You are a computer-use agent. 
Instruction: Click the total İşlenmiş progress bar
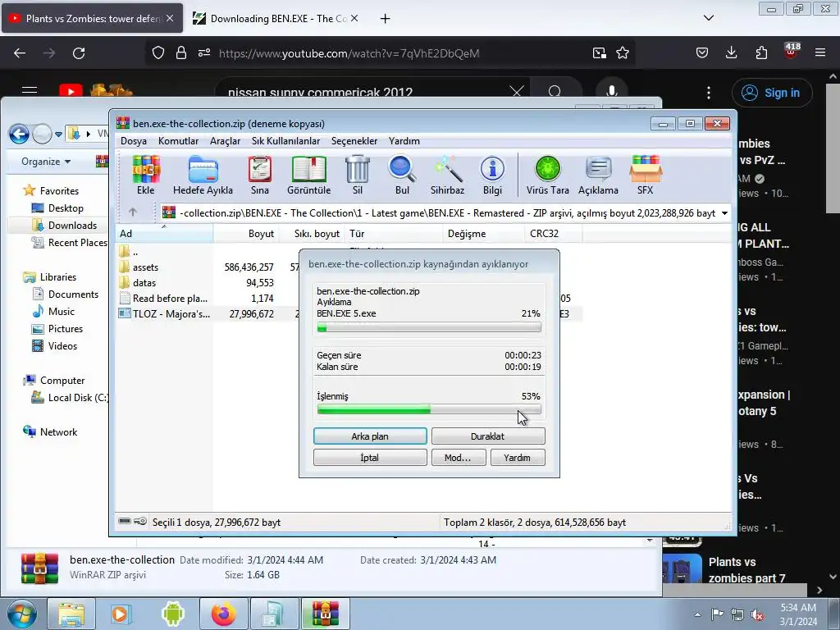point(428,410)
